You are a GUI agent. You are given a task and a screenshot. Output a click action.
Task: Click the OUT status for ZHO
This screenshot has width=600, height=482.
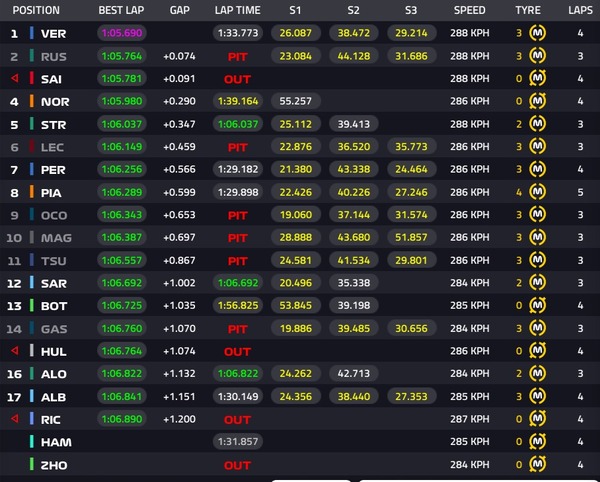coord(237,465)
